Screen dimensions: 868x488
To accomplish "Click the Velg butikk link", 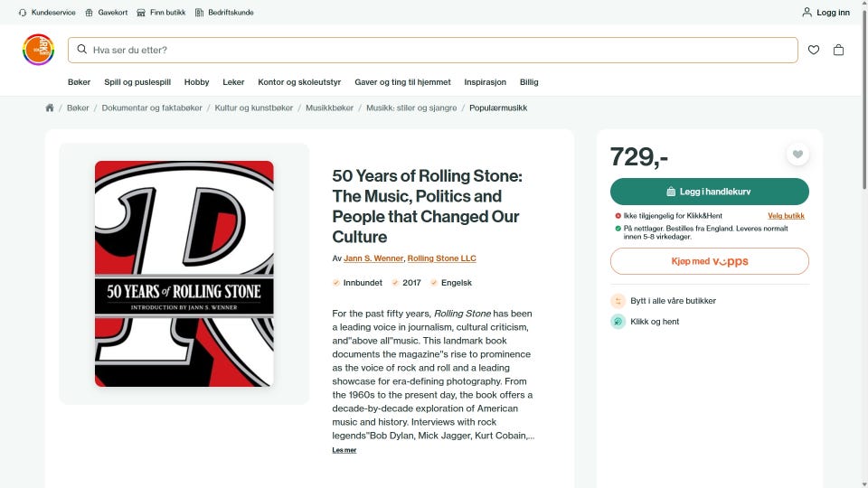I will [x=786, y=216].
